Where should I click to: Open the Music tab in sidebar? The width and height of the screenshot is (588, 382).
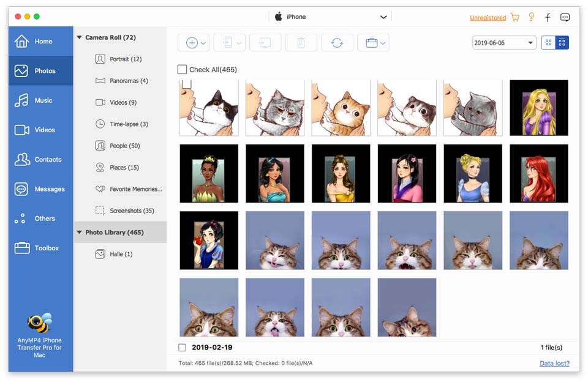[x=40, y=100]
